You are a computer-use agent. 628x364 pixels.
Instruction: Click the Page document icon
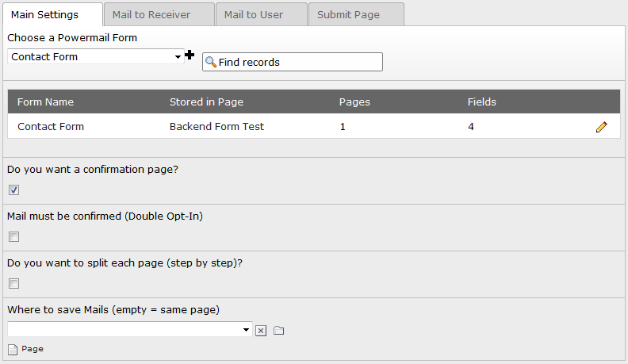click(12, 349)
